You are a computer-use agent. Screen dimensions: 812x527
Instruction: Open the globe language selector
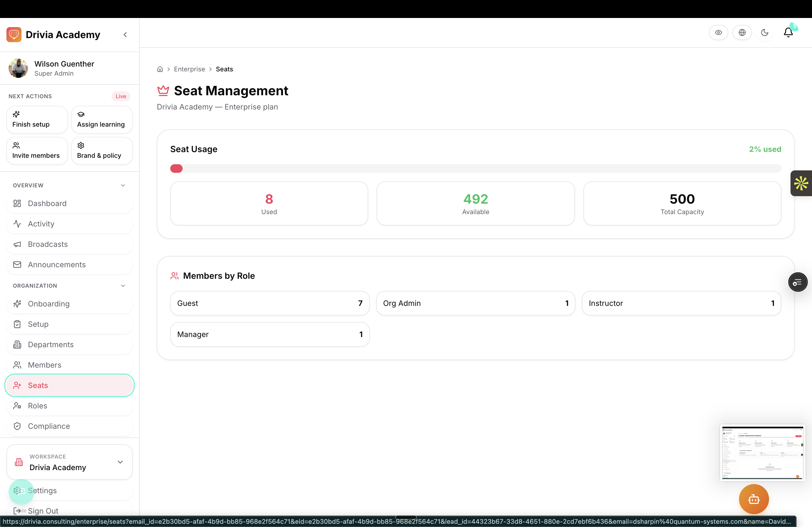tap(742, 33)
